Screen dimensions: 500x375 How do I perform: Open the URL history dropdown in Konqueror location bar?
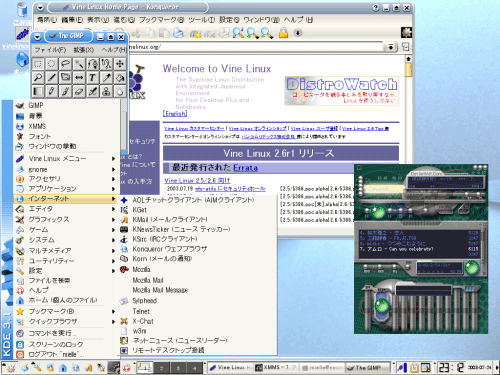391,47
